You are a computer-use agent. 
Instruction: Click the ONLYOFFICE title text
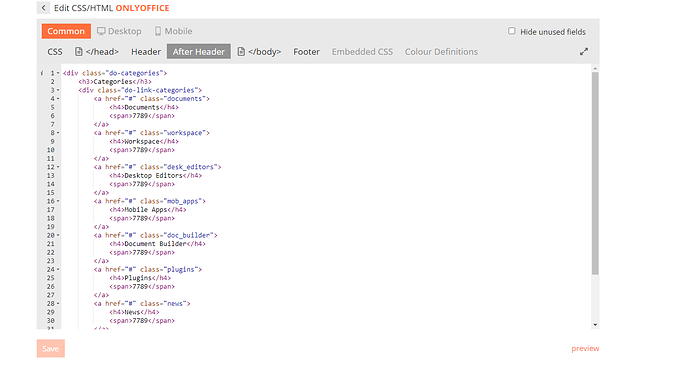click(x=142, y=8)
